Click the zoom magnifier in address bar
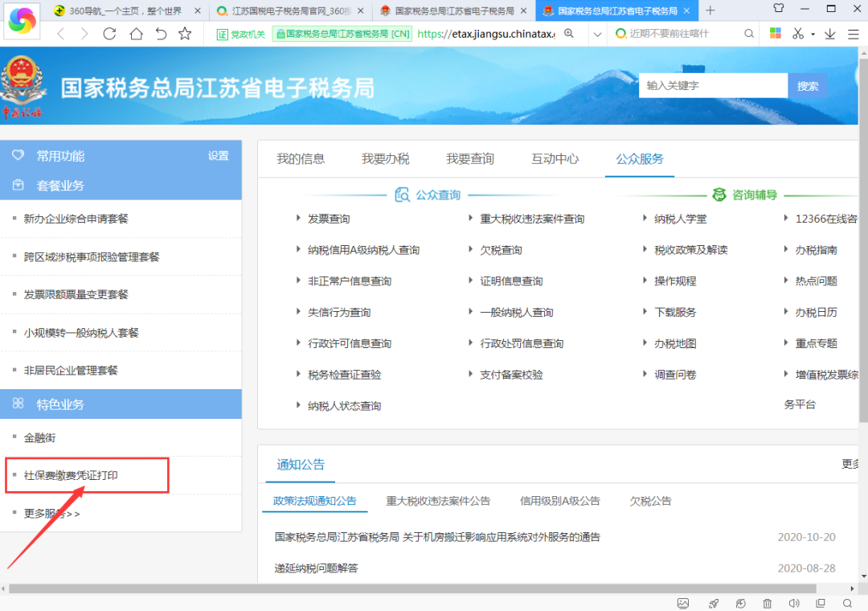The image size is (868, 611). (569, 34)
